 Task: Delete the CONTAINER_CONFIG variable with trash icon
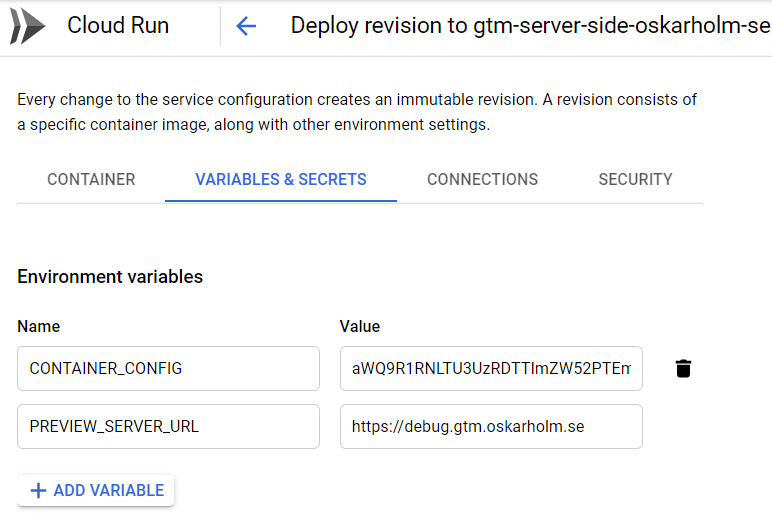(x=683, y=368)
